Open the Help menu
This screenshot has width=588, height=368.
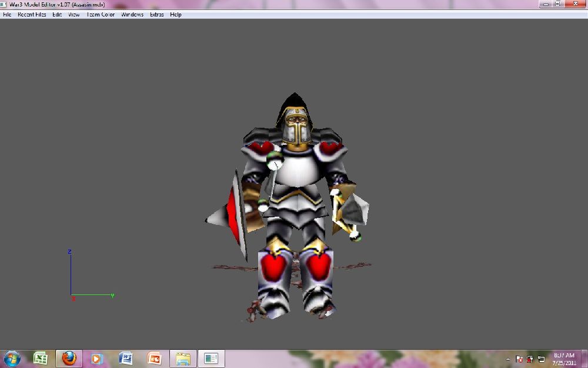[175, 15]
